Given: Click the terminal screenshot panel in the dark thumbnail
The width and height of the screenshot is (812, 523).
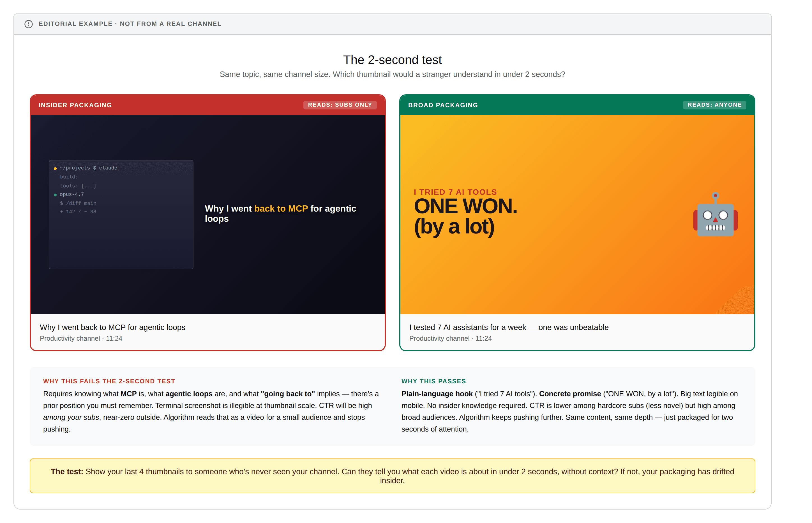Looking at the screenshot, I should tap(121, 214).
